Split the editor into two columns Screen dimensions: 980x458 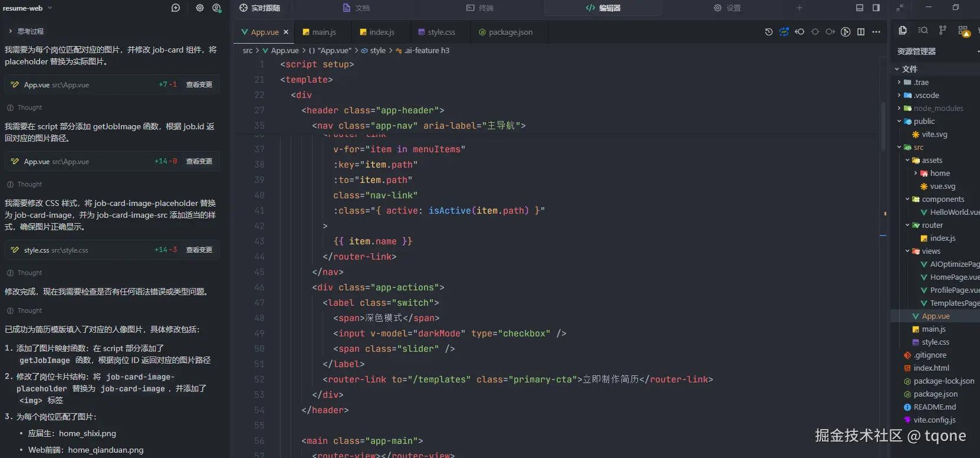pyautogui.click(x=861, y=32)
